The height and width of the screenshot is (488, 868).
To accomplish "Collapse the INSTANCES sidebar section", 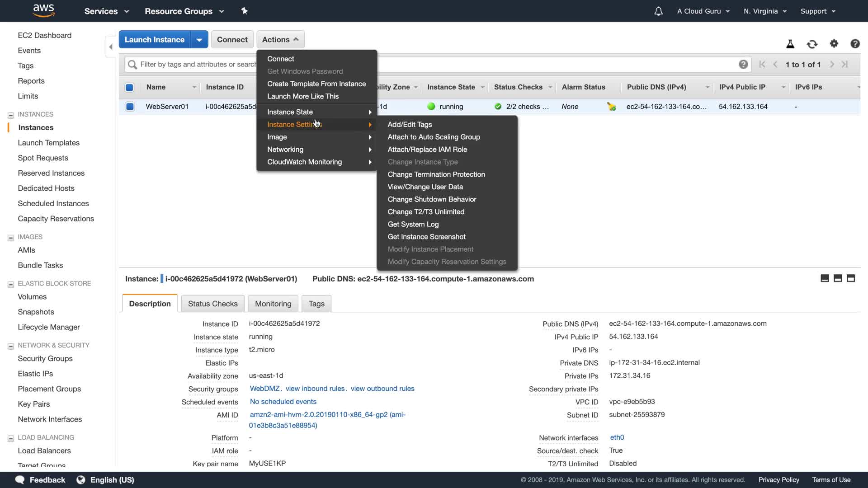I will pos(11,115).
